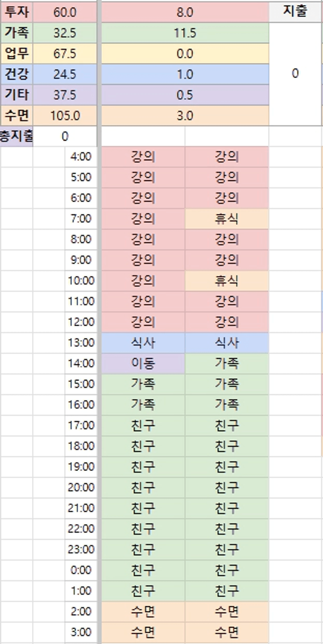Click the 23:00 time label cell

tap(81, 549)
